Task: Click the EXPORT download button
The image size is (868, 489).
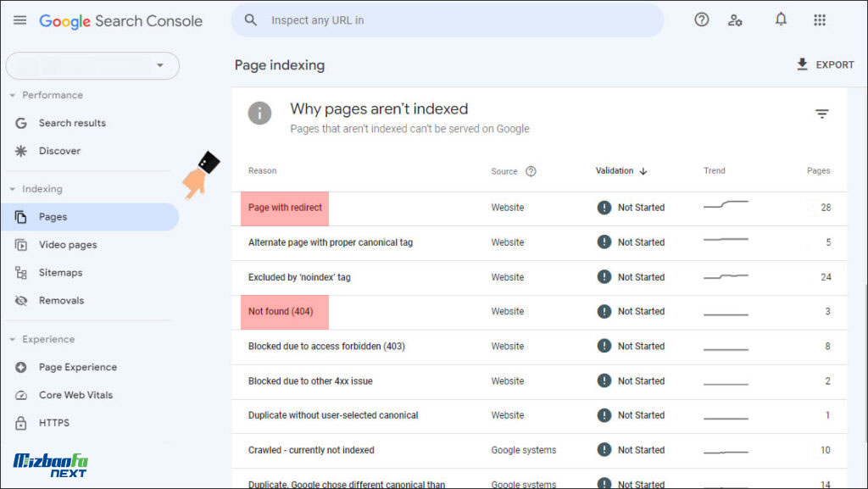Action: click(825, 64)
